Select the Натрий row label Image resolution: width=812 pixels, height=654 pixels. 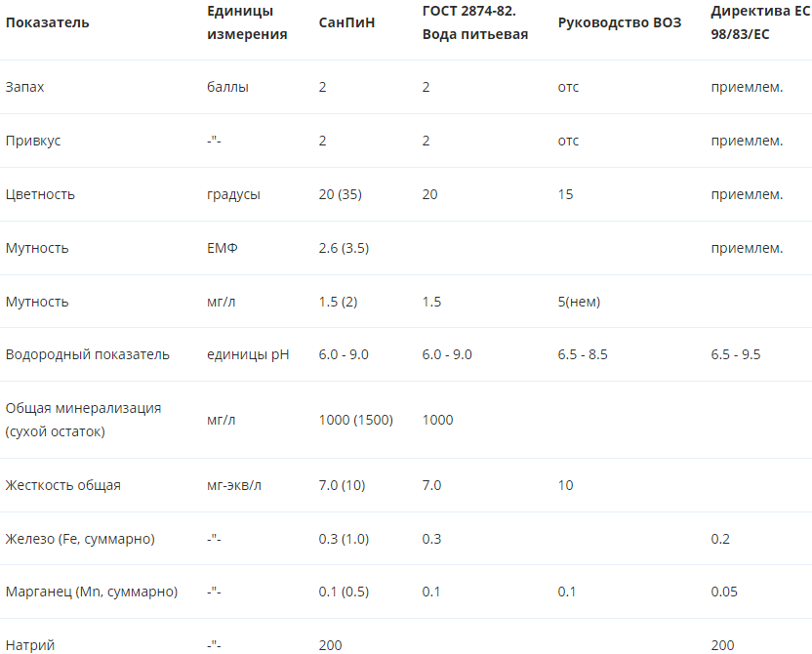point(30,646)
